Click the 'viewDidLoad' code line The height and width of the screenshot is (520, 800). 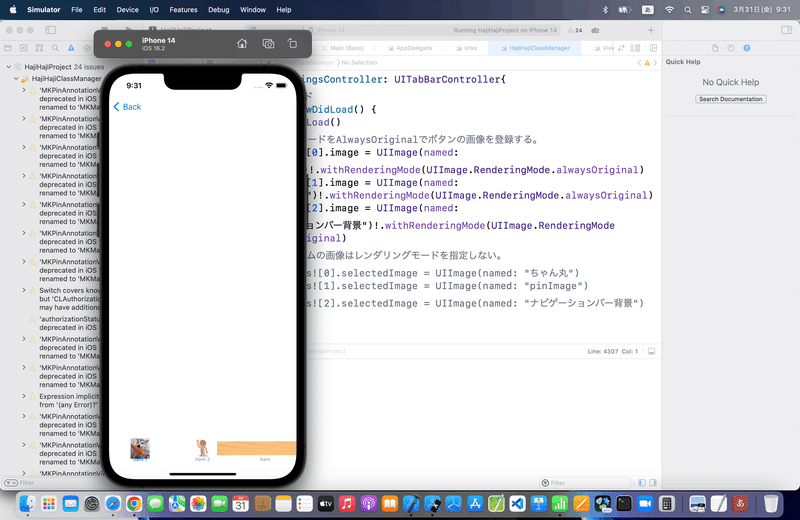click(x=340, y=109)
